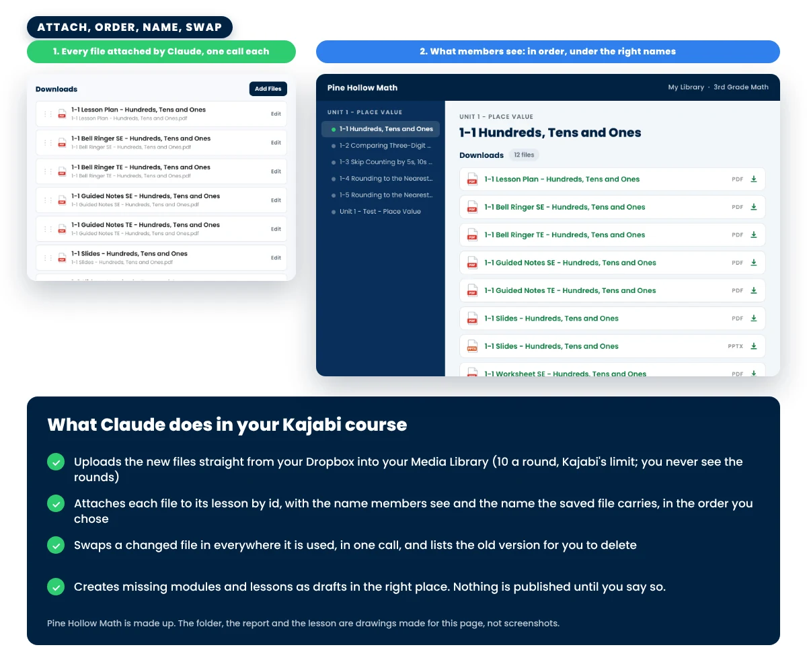Click the PDF file icon of member-view Guided Notes TE
The height and width of the screenshot is (672, 807).
[472, 291]
